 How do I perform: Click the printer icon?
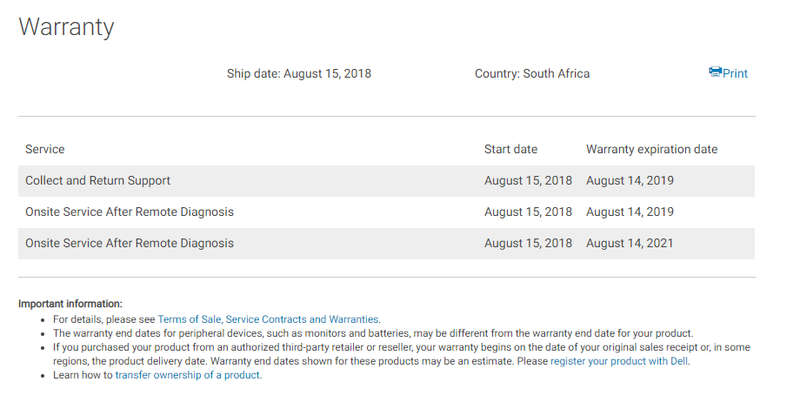pyautogui.click(x=715, y=72)
